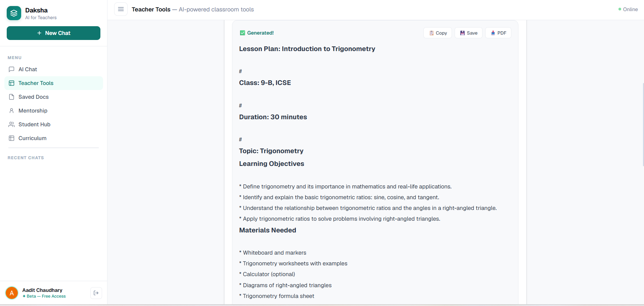Click the plus icon on New Chat
The image size is (644, 306).
click(x=39, y=33)
